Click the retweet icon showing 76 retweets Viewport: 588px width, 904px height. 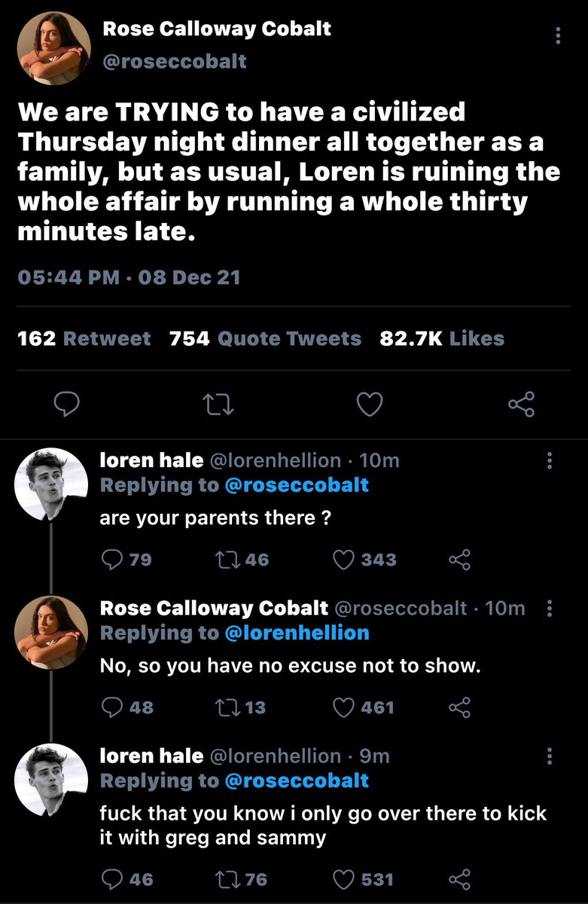[228, 879]
